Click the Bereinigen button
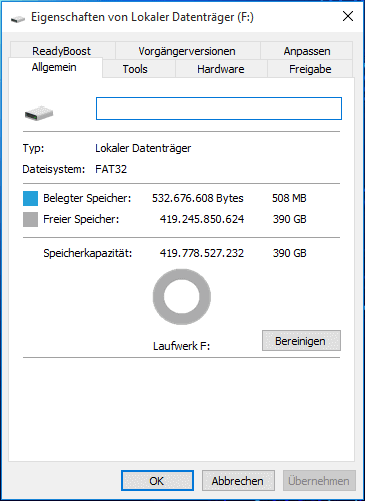Viewport: 365px width, 501px height. click(x=301, y=341)
